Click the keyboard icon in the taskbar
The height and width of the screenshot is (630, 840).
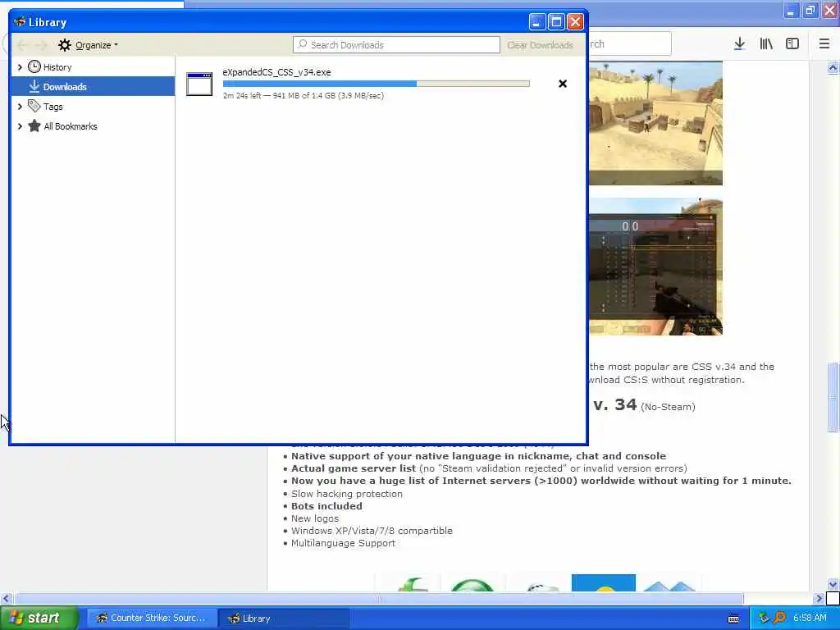coord(733,619)
